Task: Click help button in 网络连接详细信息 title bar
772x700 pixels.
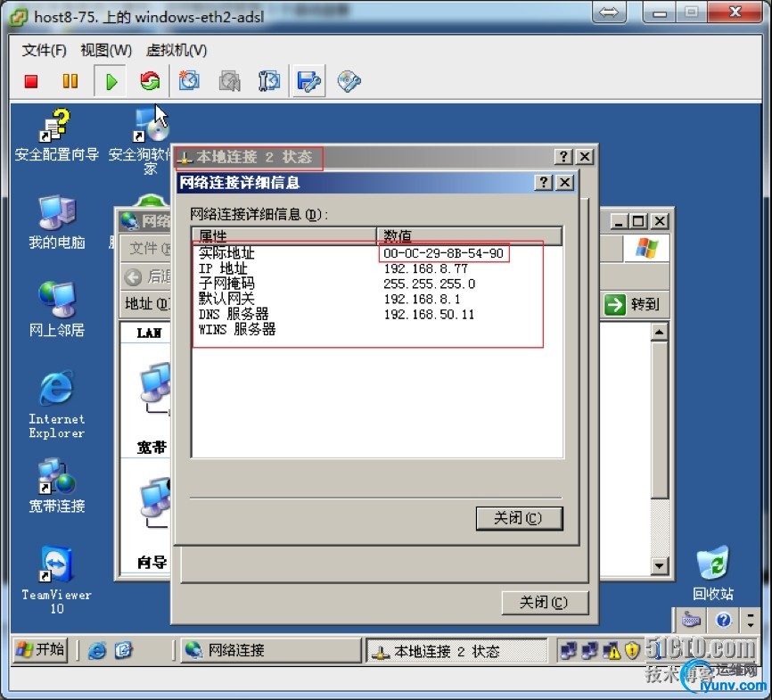Action: 544,183
